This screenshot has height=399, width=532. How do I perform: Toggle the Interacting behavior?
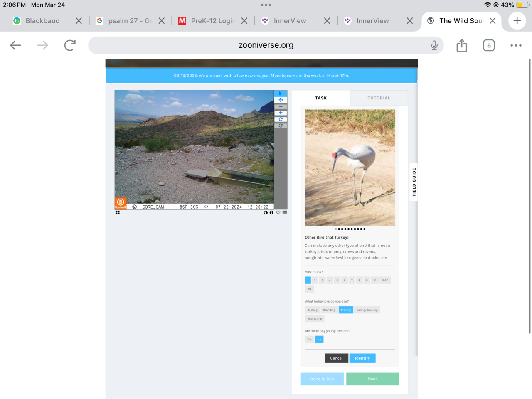315,319
